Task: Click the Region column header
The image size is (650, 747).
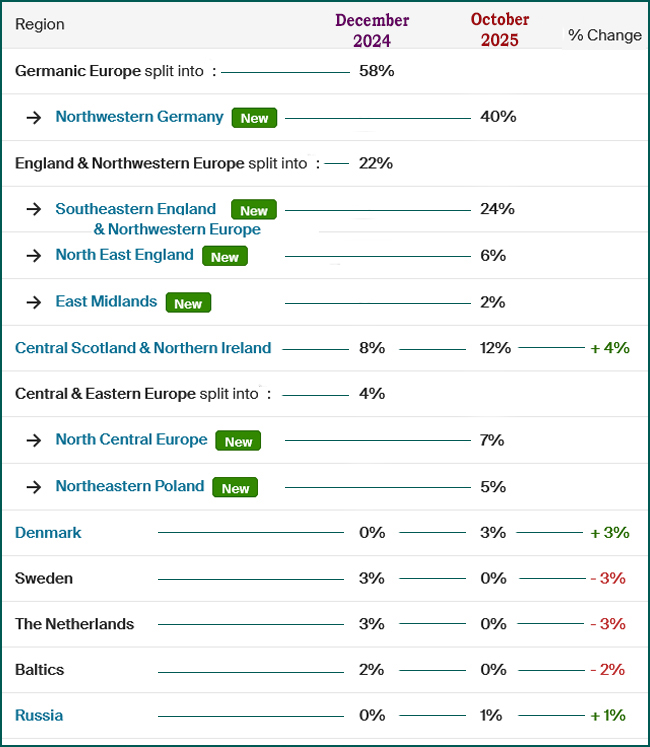Action: 40,24
